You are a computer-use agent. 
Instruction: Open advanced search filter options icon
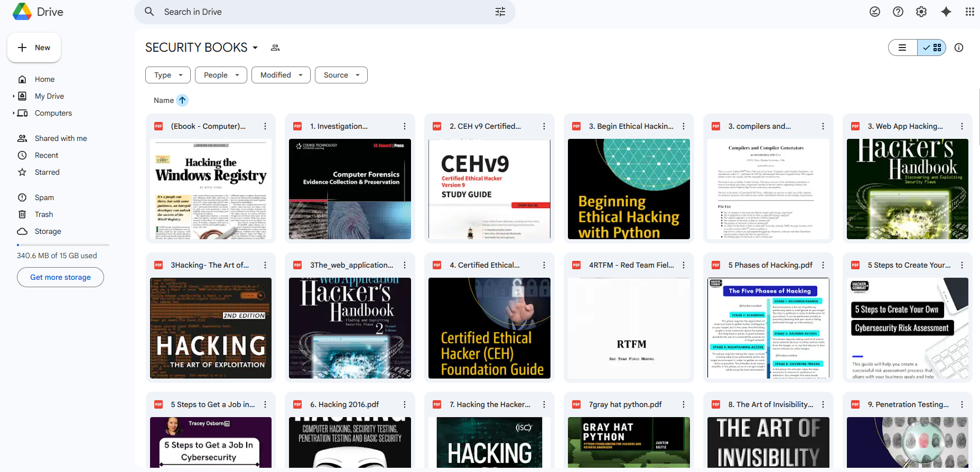[x=500, y=12]
